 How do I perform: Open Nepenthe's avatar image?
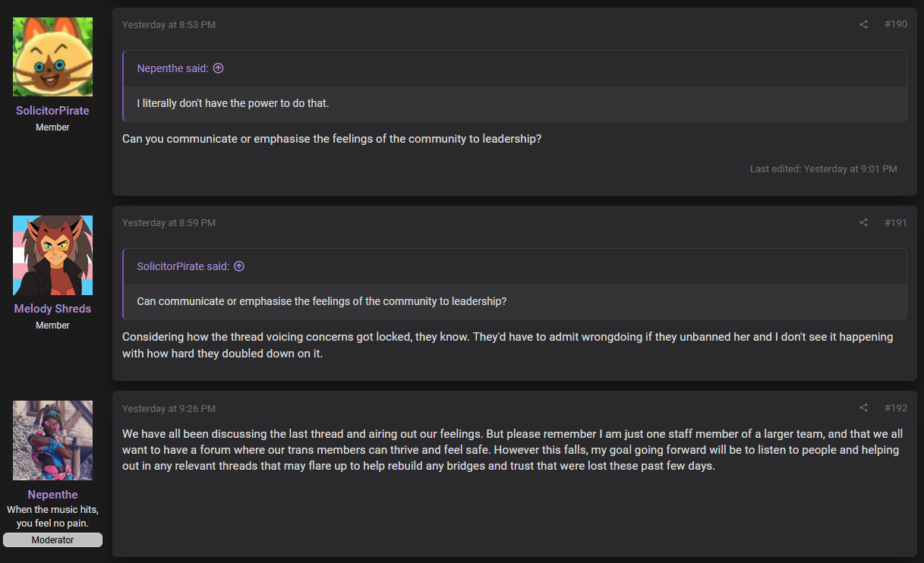(52, 440)
